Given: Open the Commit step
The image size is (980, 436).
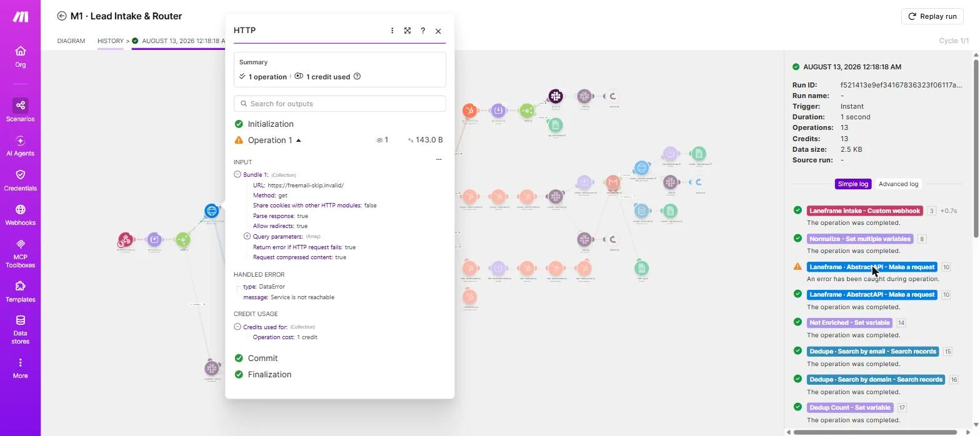Looking at the screenshot, I should click(x=262, y=359).
